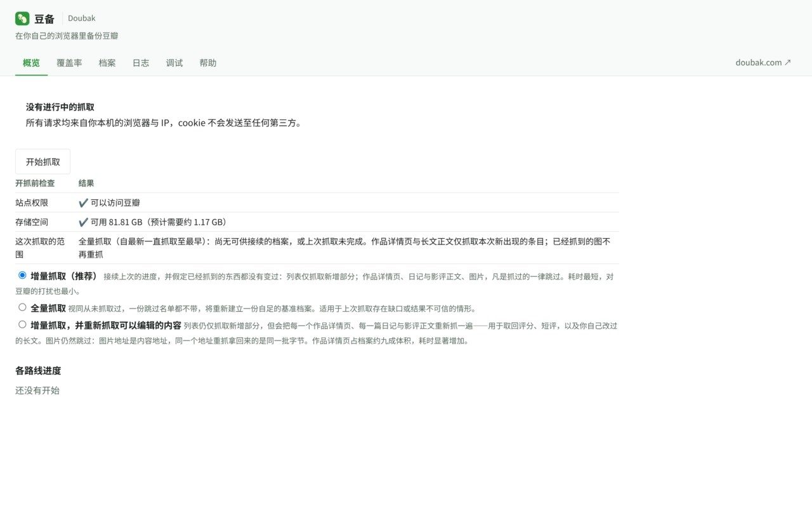Select the 全量抓取 radio option

pos(22,307)
